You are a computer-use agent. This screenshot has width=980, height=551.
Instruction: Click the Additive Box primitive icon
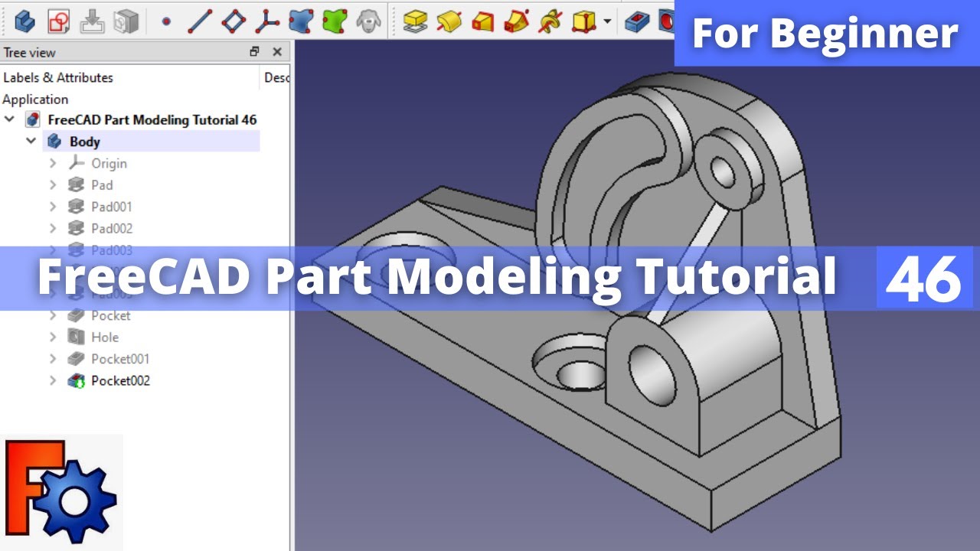tap(585, 21)
